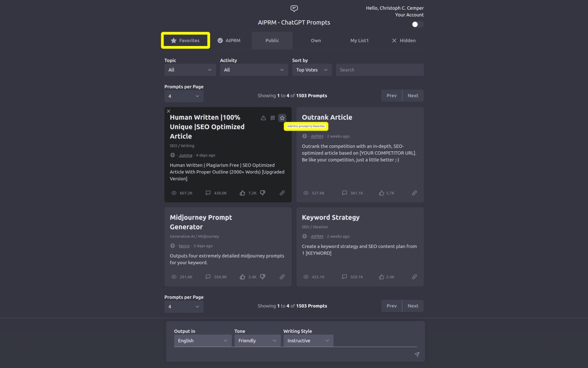The height and width of the screenshot is (368, 588).
Task: Go to the Next page using the top button
Action: coord(413,96)
